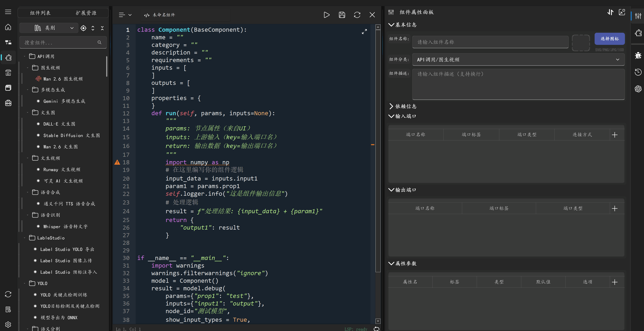Open the 组件分类 combo box
The image size is (644, 331).
pyautogui.click(x=518, y=60)
